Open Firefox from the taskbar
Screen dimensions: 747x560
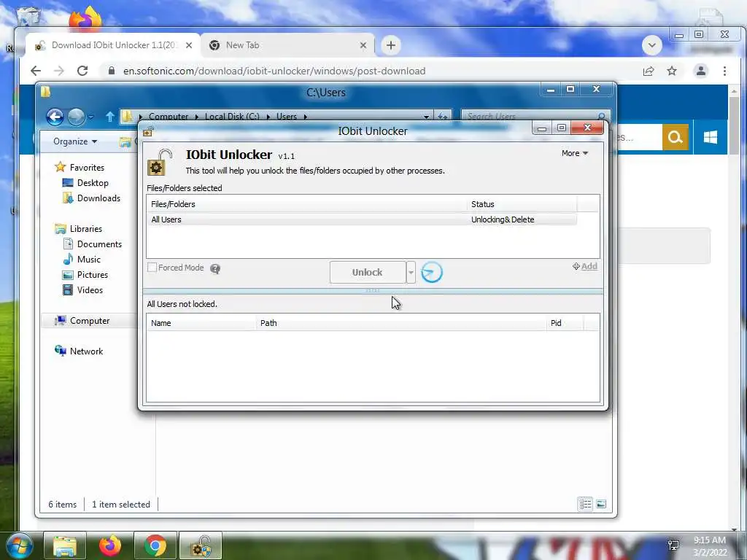pyautogui.click(x=110, y=545)
